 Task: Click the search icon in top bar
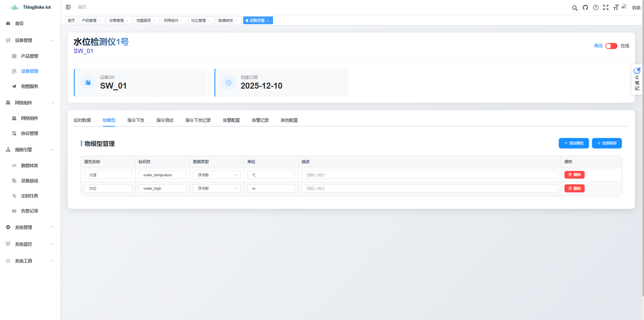coord(575,8)
